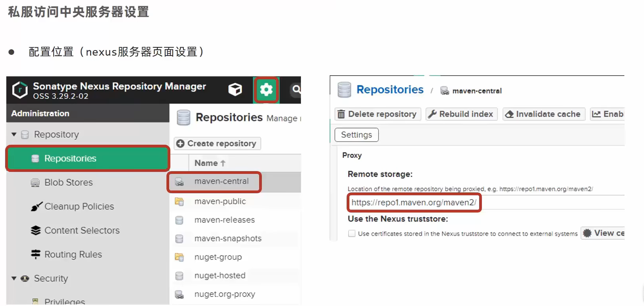Open the nuget-group repository row
Image resolution: width=644 pixels, height=306 pixels.
[x=235, y=257]
